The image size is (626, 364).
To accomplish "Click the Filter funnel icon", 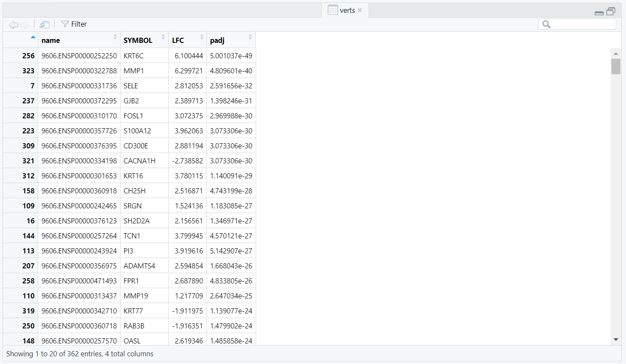I will (65, 24).
